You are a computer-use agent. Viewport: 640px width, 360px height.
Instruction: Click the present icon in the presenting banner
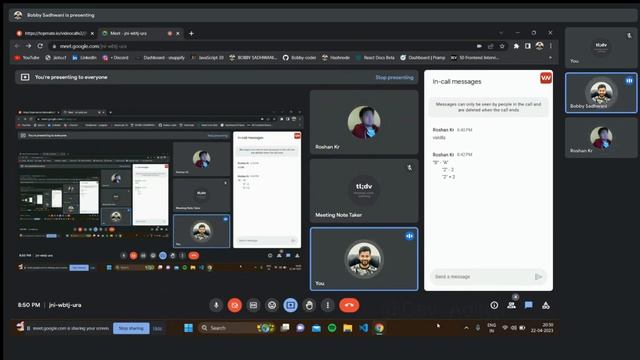tap(25, 77)
